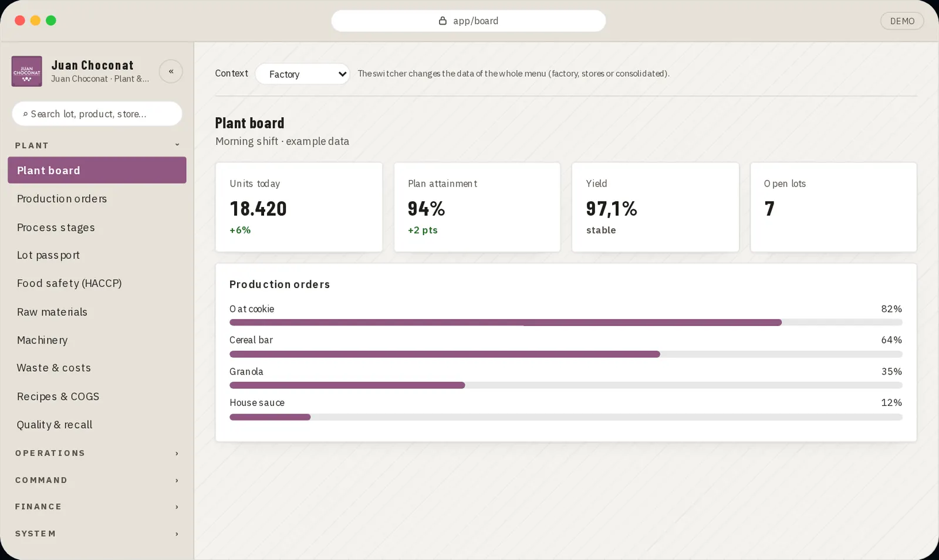The height and width of the screenshot is (560, 939).
Task: Expand the SYSTEM section
Action: coord(97,533)
